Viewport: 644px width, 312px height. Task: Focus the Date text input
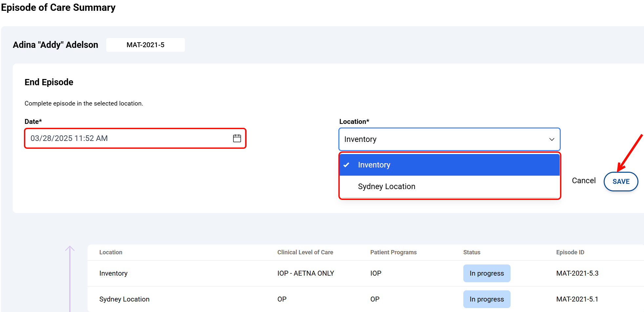[128, 138]
